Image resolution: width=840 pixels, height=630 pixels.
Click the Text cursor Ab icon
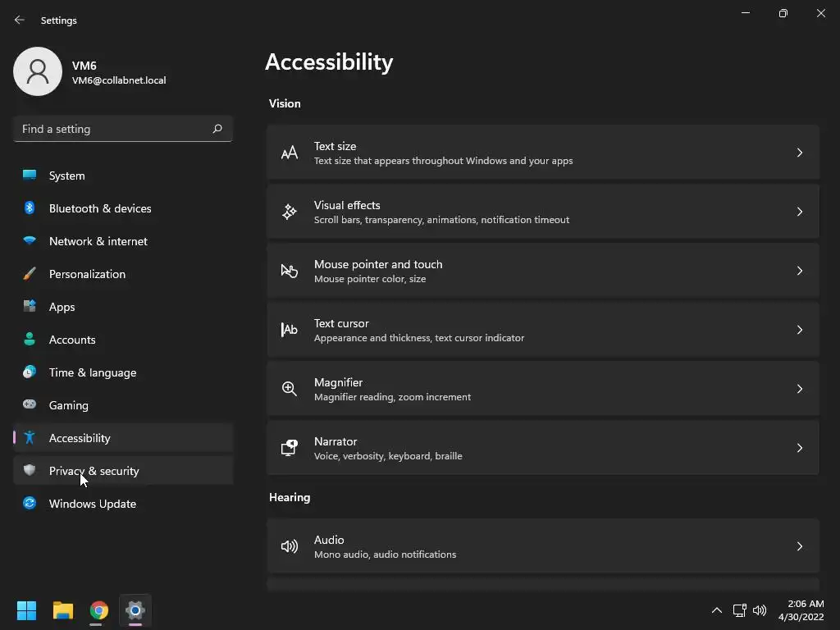[x=290, y=330]
